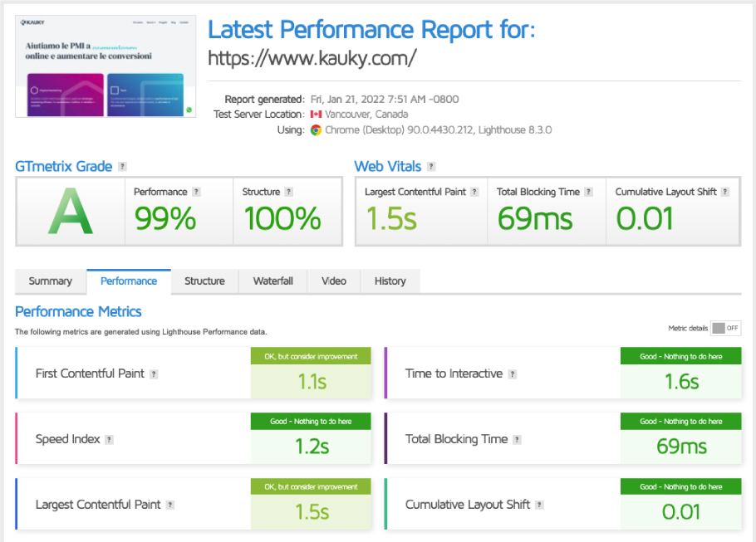
Task: Select the Performance tab
Action: click(x=129, y=281)
